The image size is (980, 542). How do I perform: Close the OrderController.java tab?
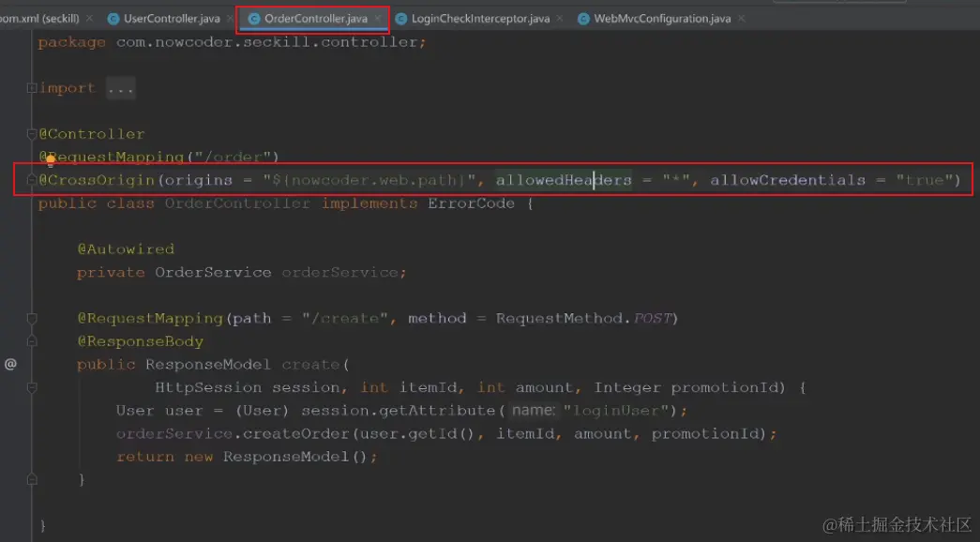tap(378, 19)
